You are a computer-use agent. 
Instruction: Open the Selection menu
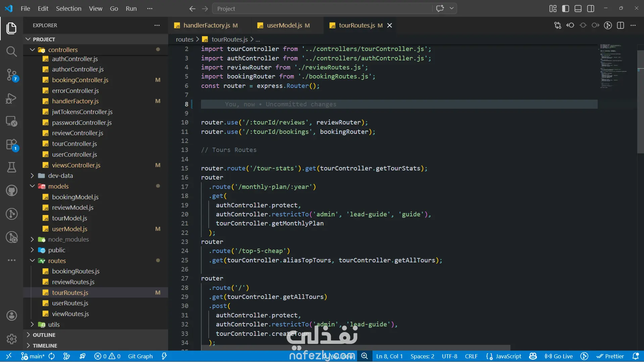click(68, 9)
